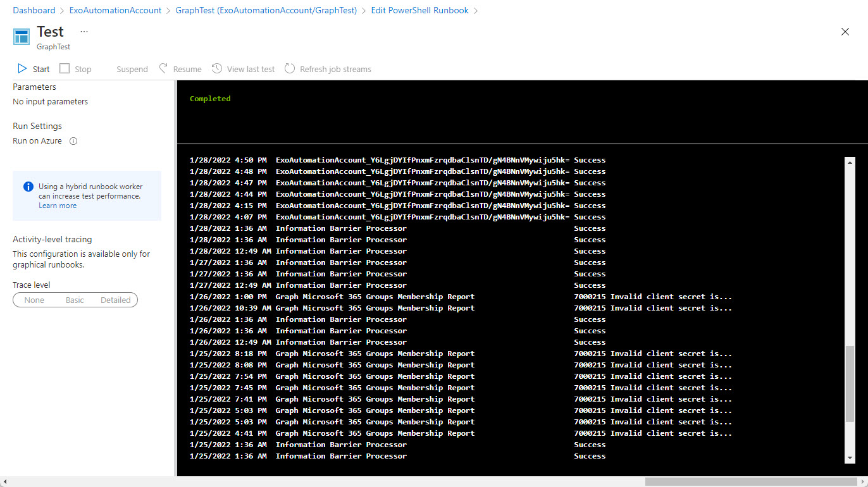Go to Edit PowerShell Runbook breadcrumb link

[419, 10]
